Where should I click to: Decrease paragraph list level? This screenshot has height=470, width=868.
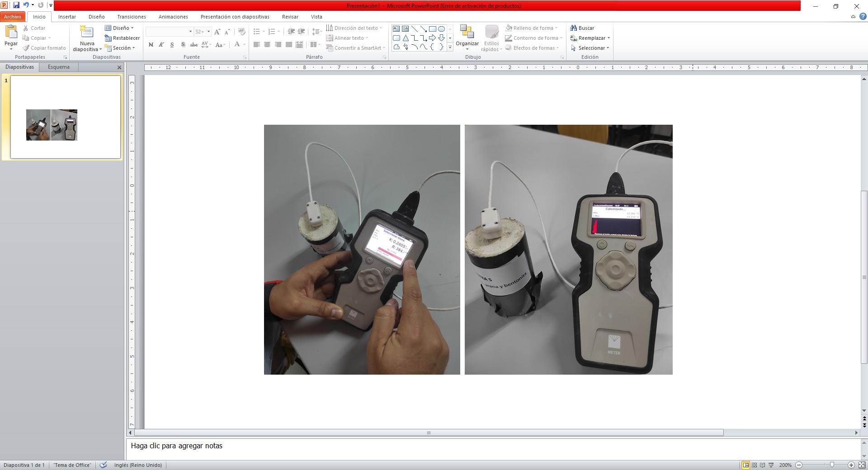tap(291, 32)
